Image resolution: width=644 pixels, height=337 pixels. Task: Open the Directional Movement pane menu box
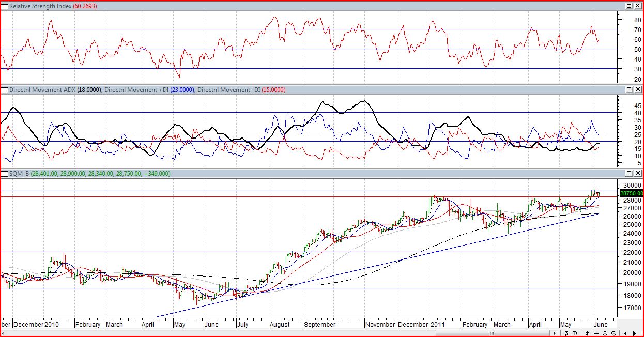click(5, 89)
